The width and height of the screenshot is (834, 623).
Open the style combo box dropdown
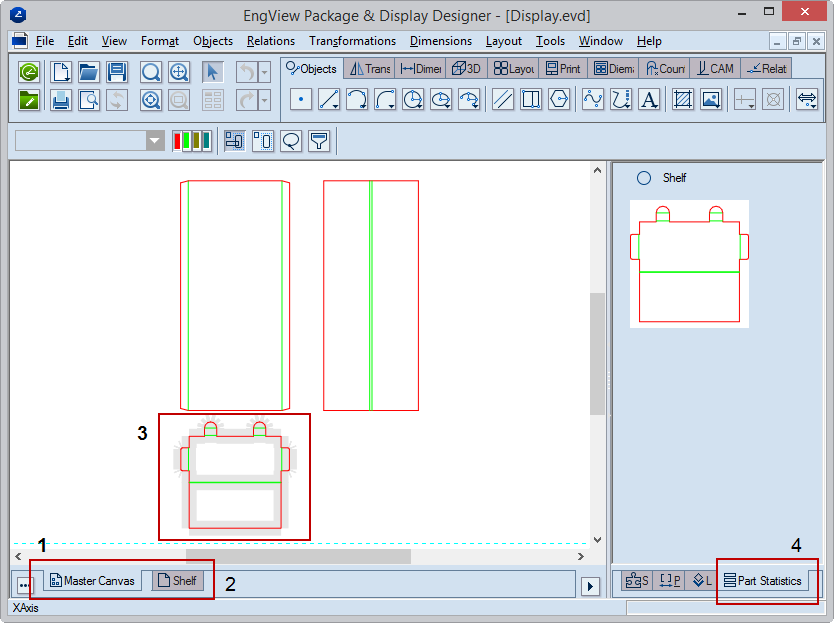[x=155, y=141]
